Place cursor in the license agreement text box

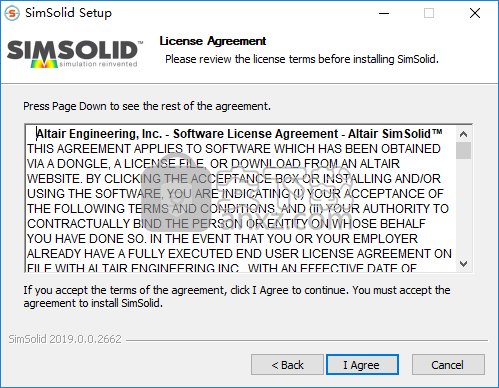pyautogui.click(x=241, y=199)
